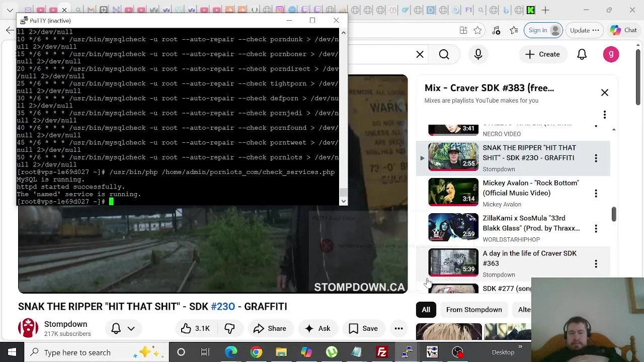Close the Mix playlist panel
Screen dimensions: 644x362
(x=604, y=93)
